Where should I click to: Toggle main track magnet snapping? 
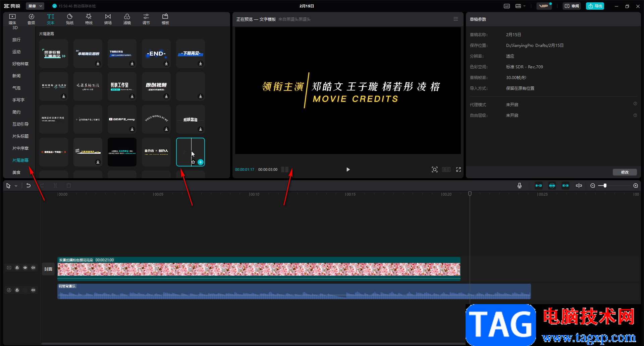(x=539, y=186)
